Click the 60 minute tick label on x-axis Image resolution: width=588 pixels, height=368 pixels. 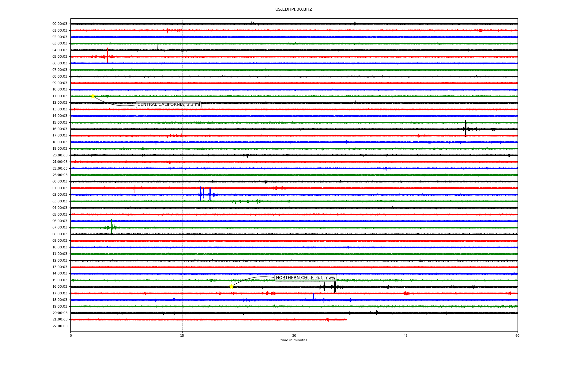517,335
